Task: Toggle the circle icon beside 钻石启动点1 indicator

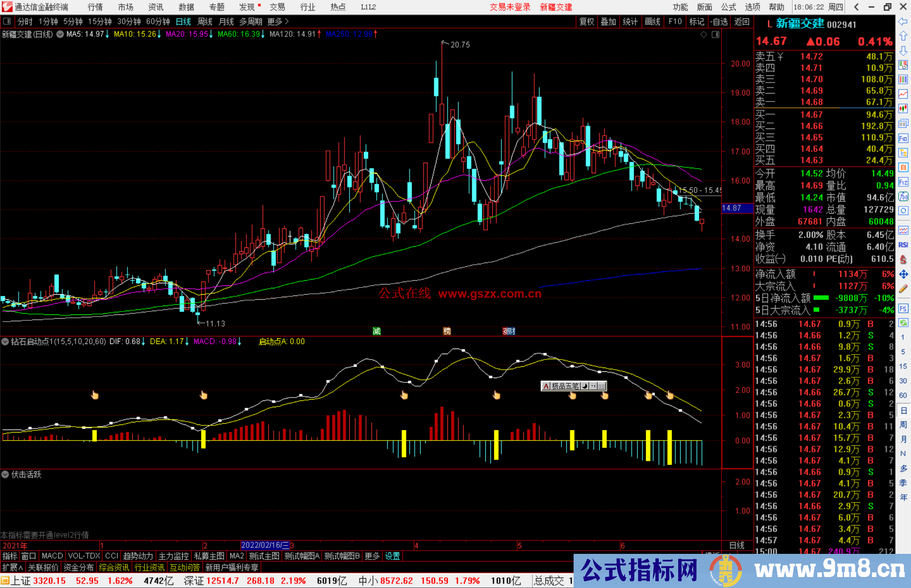Action: [5, 341]
